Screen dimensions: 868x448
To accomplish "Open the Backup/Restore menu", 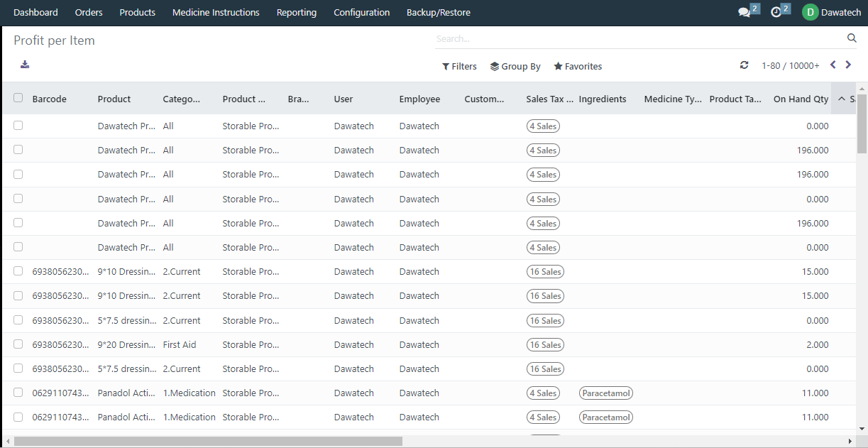I will coord(439,12).
